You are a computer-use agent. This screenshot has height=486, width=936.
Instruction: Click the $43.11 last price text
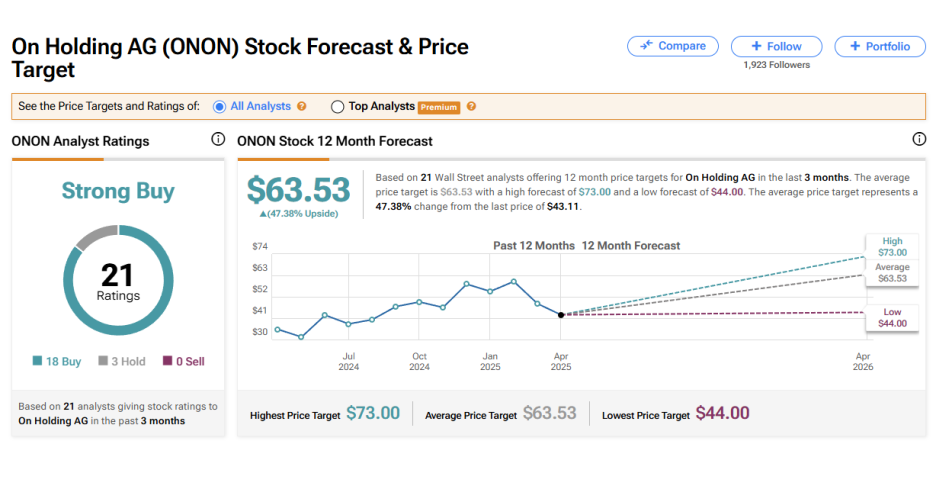click(x=563, y=207)
